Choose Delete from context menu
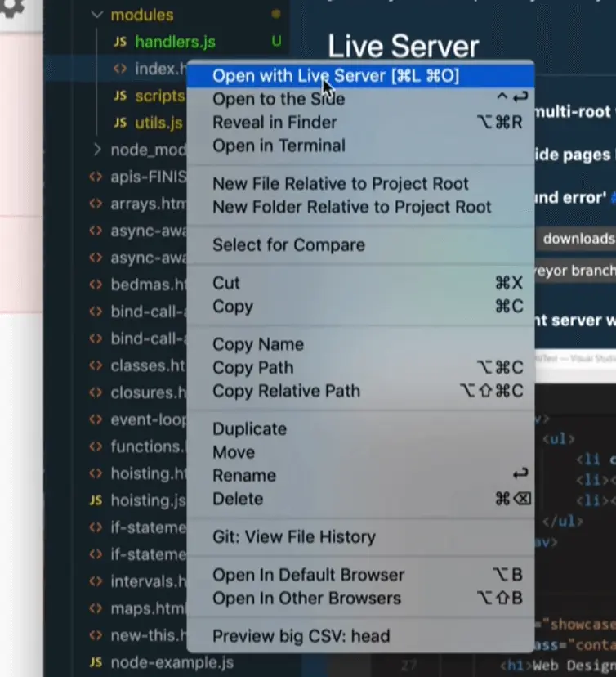The image size is (616, 677). click(238, 499)
